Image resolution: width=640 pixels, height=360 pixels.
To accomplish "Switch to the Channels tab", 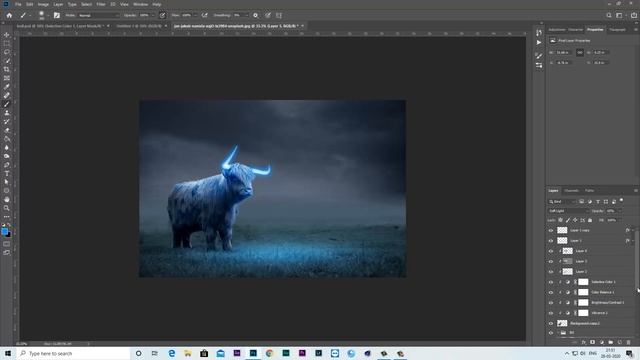I will (x=571, y=191).
